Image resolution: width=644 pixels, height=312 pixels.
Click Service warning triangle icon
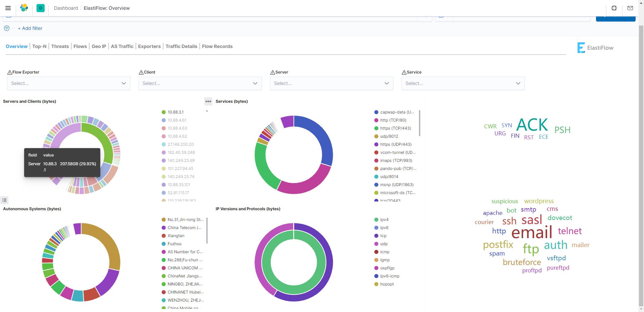[404, 72]
